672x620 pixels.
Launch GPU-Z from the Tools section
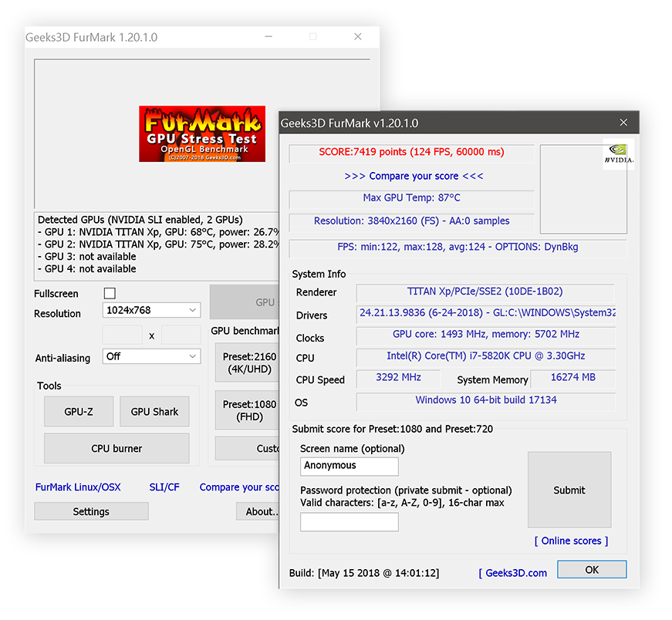[78, 411]
